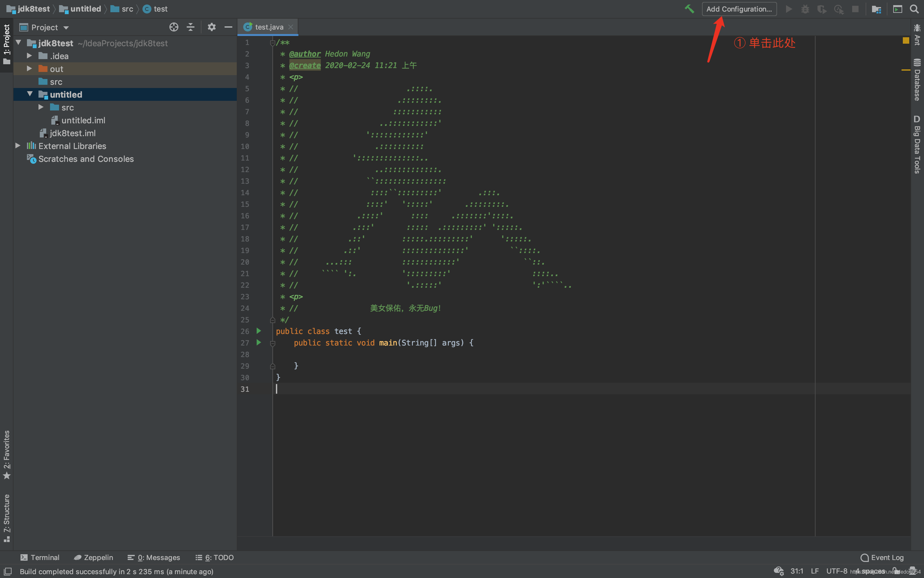Viewport: 924px width, 578px height.
Task: Change the LF line separator
Action: (x=815, y=571)
